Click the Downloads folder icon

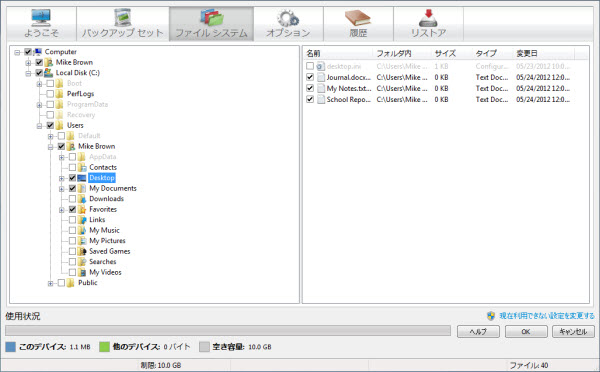pyautogui.click(x=82, y=199)
